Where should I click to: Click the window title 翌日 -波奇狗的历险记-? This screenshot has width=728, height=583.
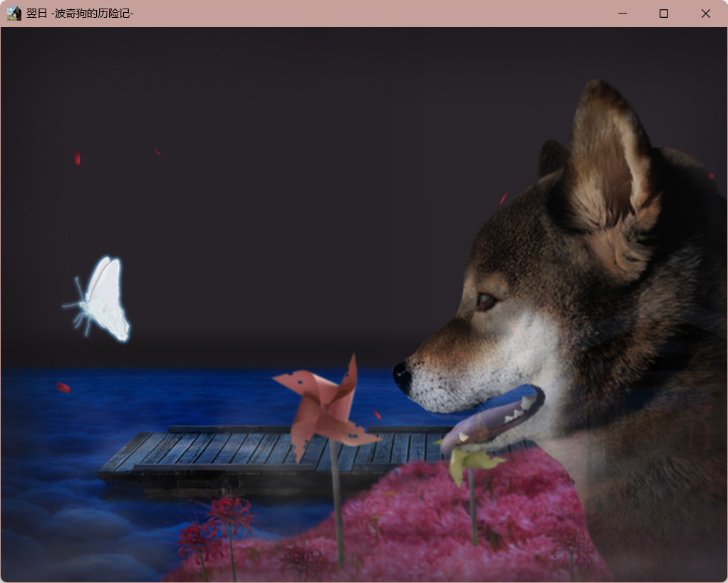80,14
